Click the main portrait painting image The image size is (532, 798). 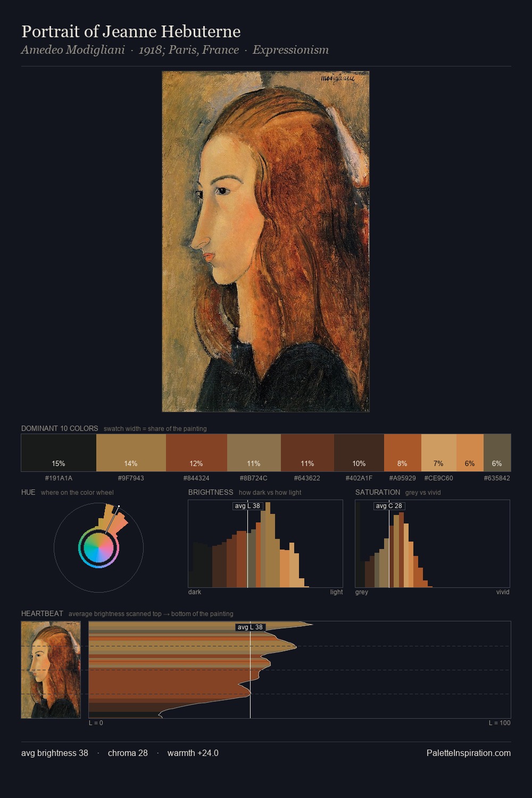[x=265, y=242]
